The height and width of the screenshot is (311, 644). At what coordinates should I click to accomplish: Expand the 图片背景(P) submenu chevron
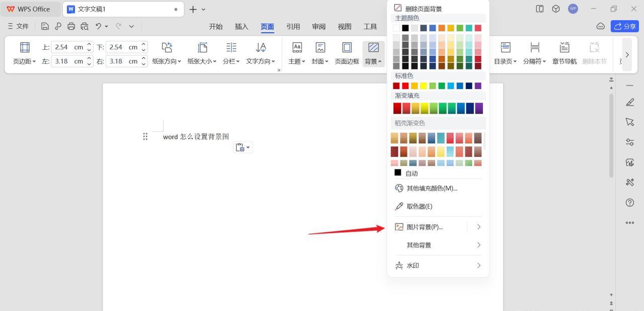tap(478, 227)
